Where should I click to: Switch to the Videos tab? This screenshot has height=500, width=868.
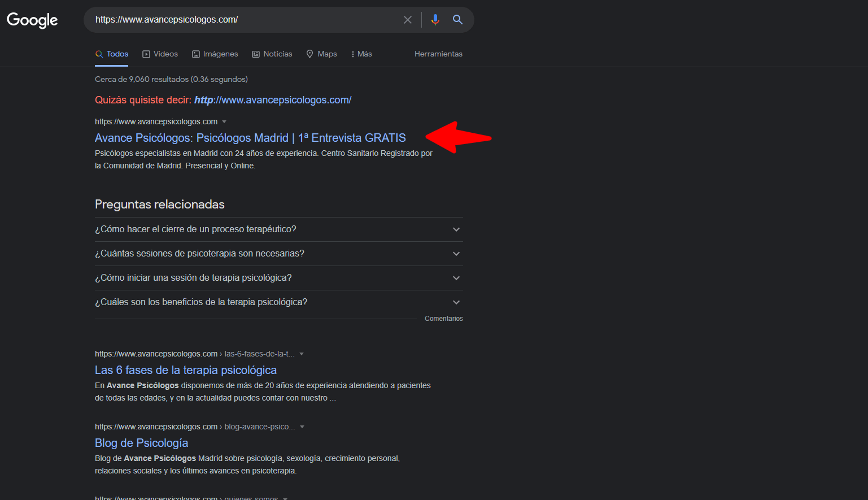[160, 54]
